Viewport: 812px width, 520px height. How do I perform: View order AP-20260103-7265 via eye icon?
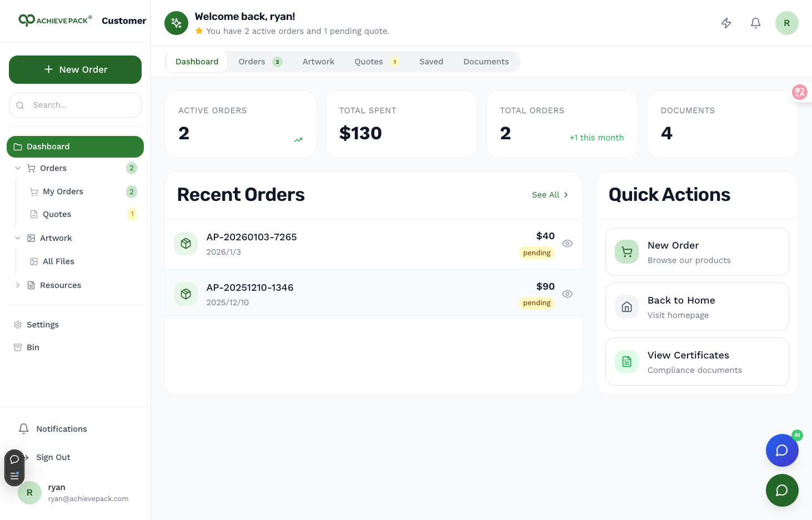pyautogui.click(x=567, y=244)
